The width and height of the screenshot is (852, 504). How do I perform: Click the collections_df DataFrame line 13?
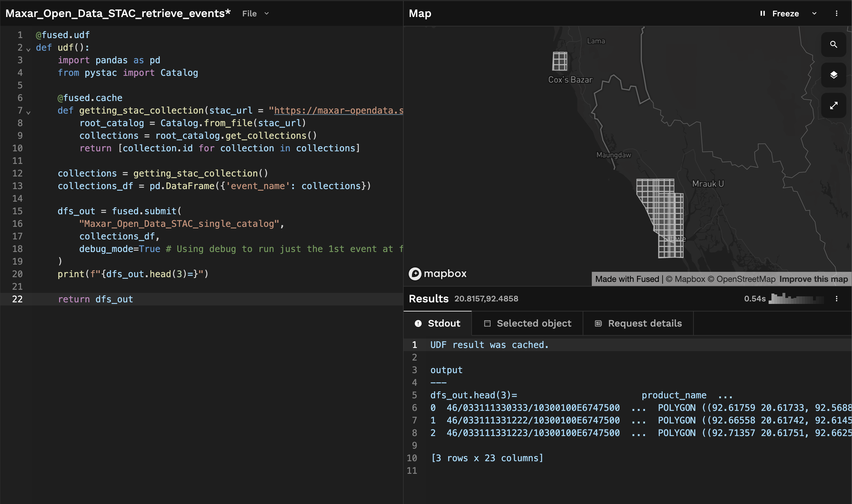214,186
